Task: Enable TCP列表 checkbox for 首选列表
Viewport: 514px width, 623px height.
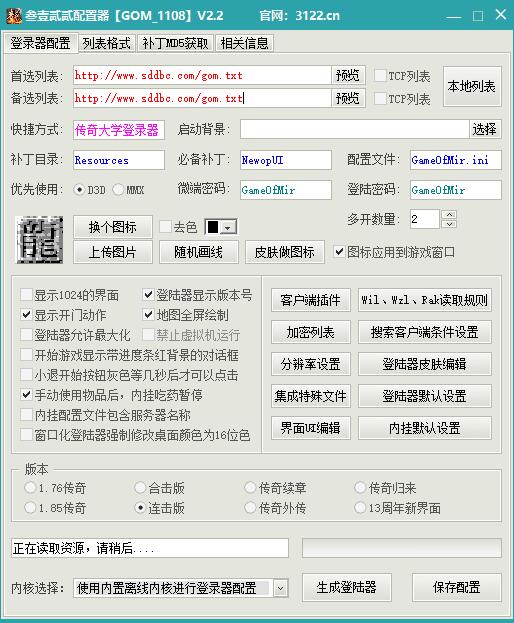Action: point(380,75)
